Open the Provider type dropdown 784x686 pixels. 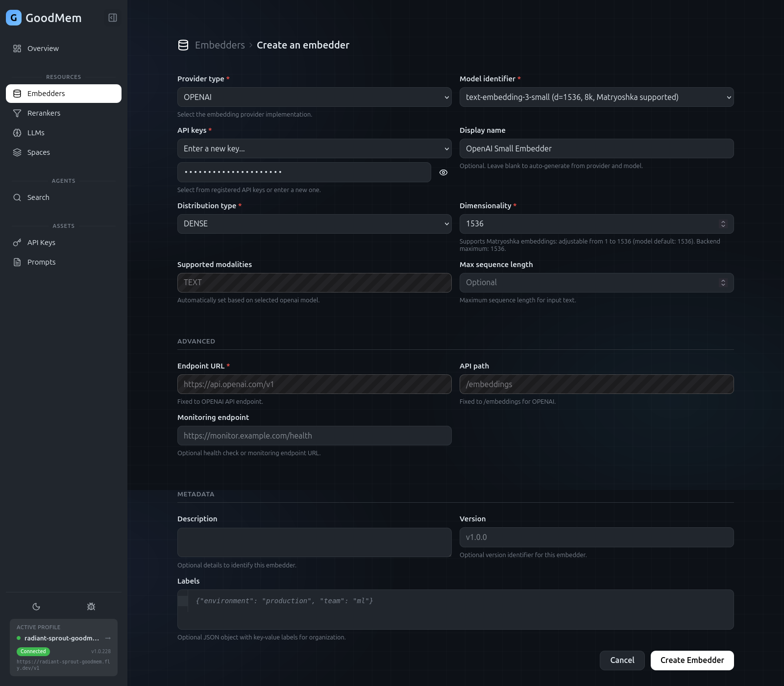coord(314,97)
